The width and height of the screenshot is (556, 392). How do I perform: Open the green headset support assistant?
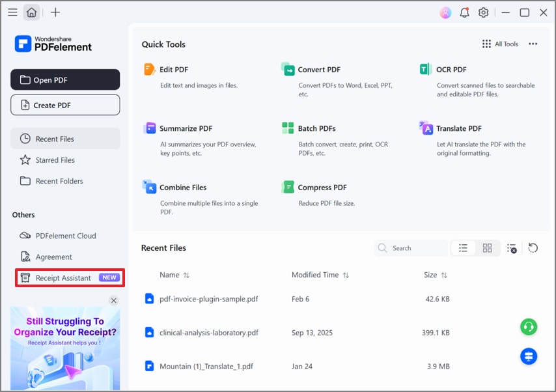pyautogui.click(x=529, y=327)
